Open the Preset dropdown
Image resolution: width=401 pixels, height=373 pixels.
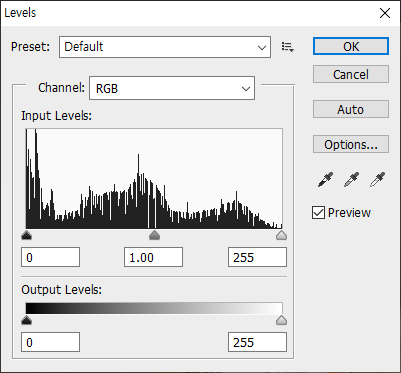165,47
